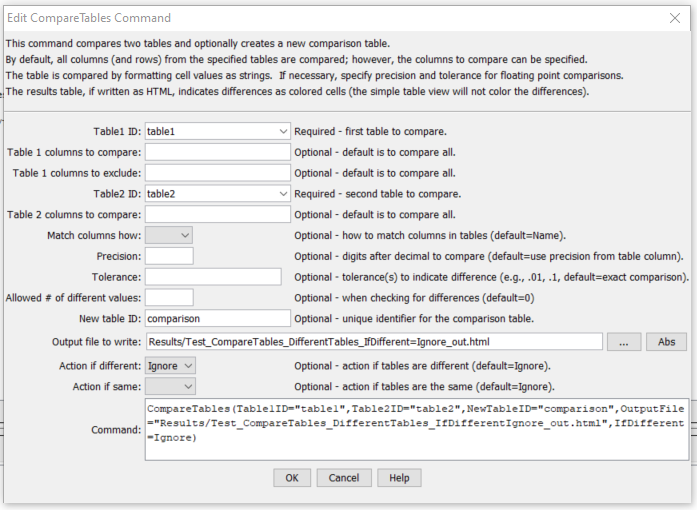Click the 'Optional - how to match columns' hint
Screen dimensions: 697x510
[x=430, y=235]
